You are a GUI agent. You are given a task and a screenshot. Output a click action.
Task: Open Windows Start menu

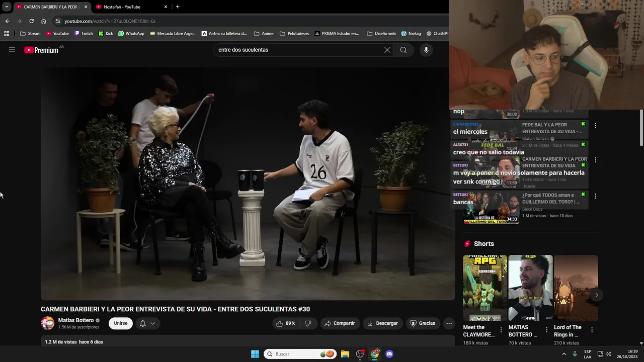255,354
